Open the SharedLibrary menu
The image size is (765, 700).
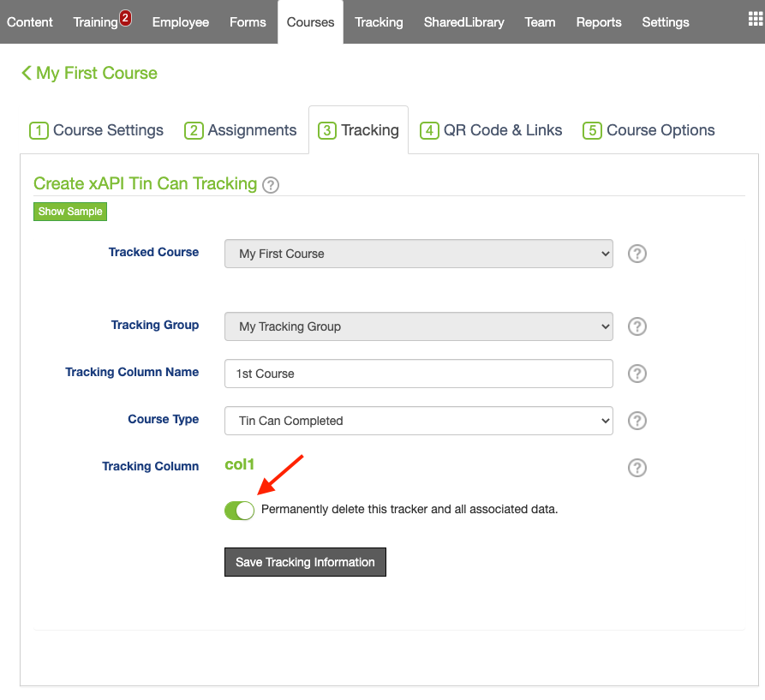coord(464,22)
